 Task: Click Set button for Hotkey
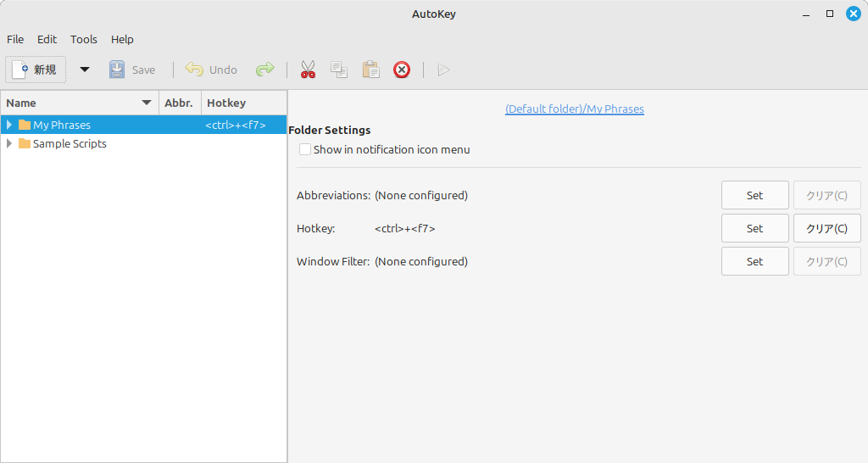pos(755,228)
